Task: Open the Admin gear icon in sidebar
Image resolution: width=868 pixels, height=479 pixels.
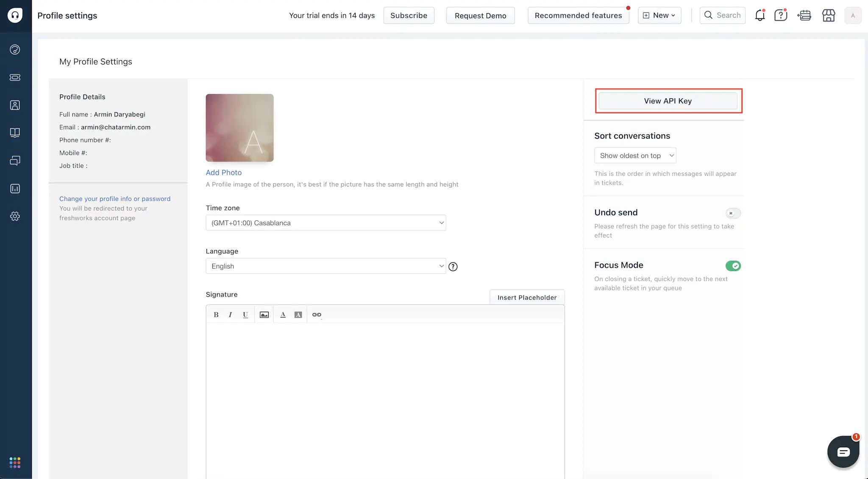Action: click(x=15, y=216)
